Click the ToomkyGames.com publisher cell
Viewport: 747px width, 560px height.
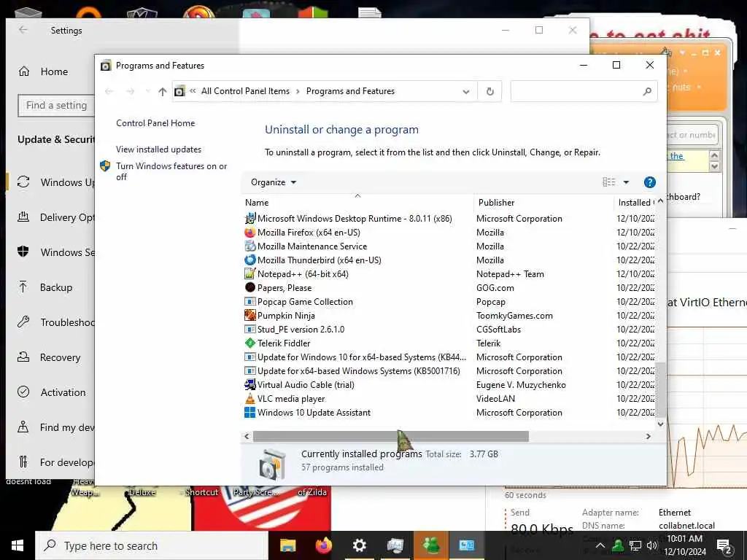[514, 315]
